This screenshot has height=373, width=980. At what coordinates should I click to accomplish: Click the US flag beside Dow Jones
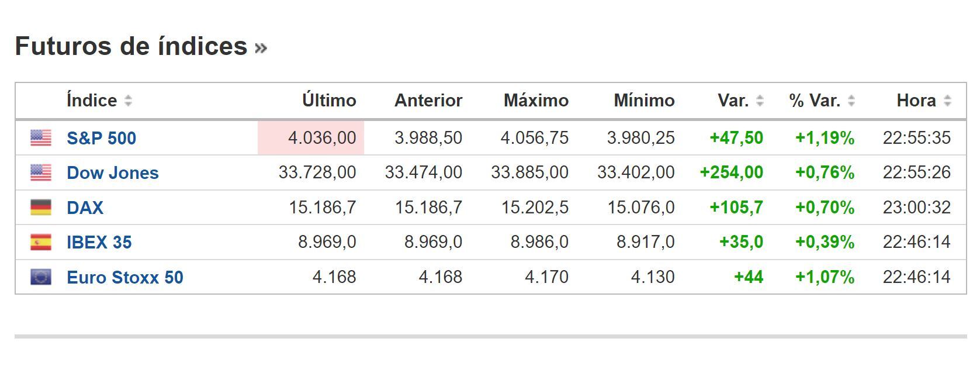coord(40,172)
